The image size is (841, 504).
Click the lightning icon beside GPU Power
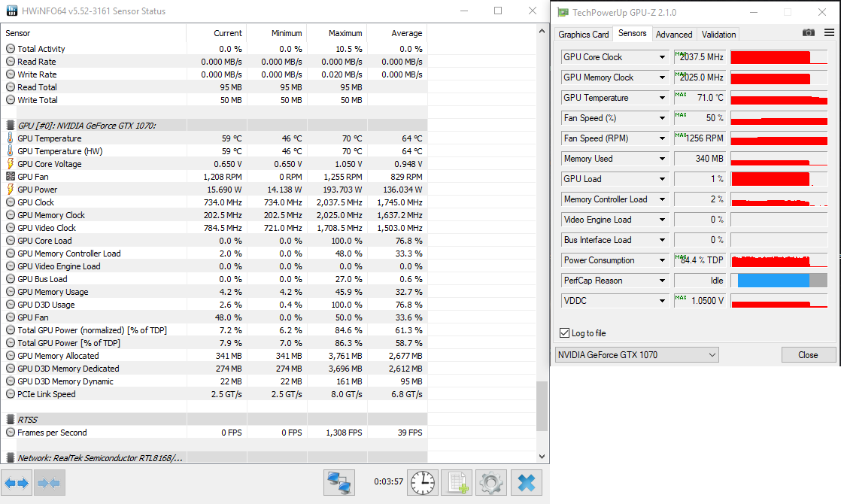click(11, 190)
